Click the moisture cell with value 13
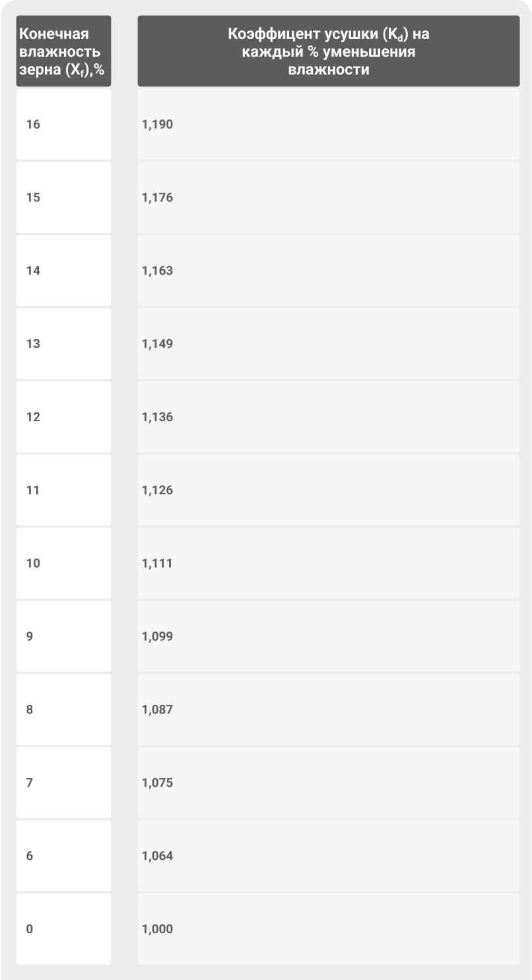Image resolution: width=532 pixels, height=980 pixels. [x=63, y=344]
